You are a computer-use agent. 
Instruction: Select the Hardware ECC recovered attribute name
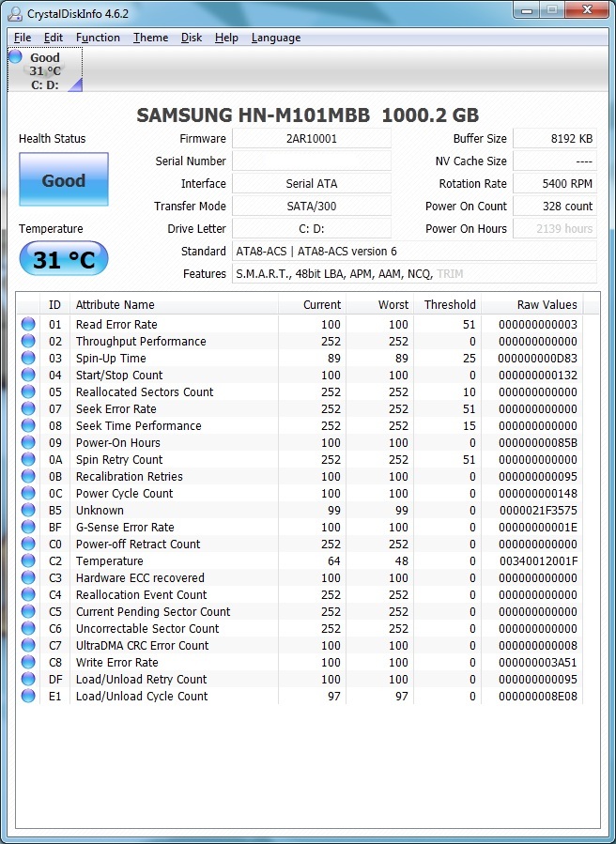[x=140, y=578]
